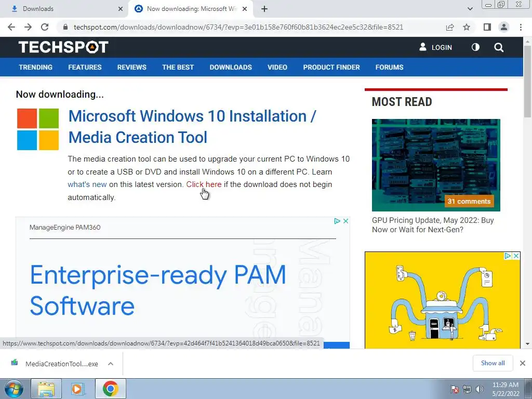Click the address bar URL
This screenshot has width=532, height=399.
pyautogui.click(x=238, y=27)
